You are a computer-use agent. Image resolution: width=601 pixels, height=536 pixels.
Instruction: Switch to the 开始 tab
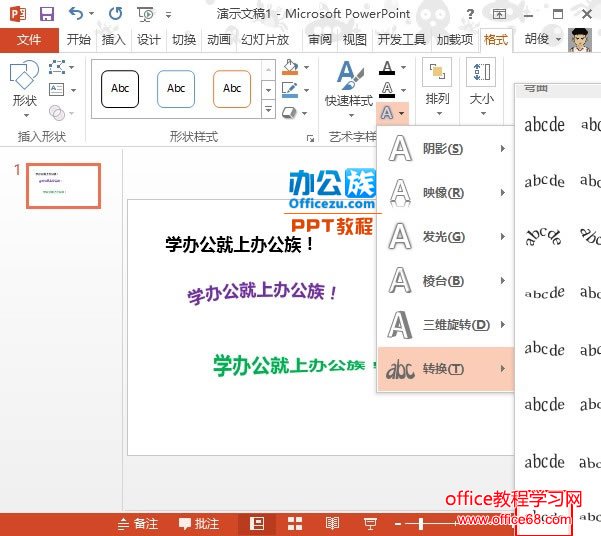[x=79, y=39]
